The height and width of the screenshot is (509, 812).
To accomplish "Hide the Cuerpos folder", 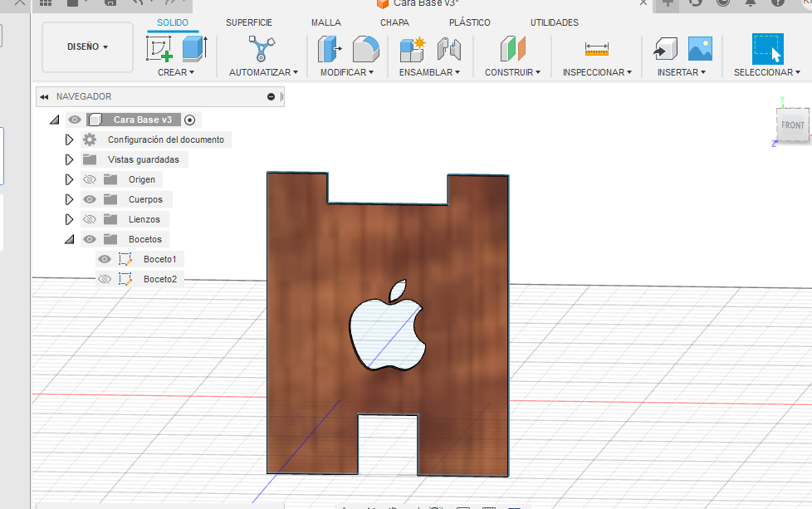I will point(90,199).
